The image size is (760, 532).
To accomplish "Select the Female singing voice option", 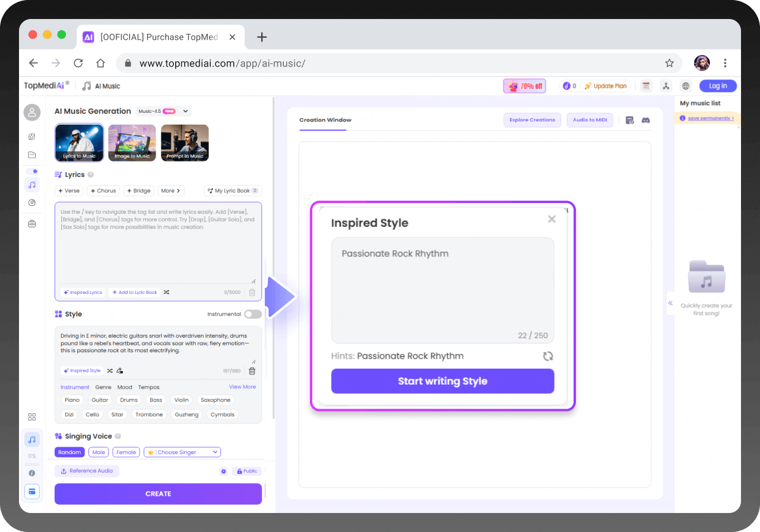I will point(126,452).
